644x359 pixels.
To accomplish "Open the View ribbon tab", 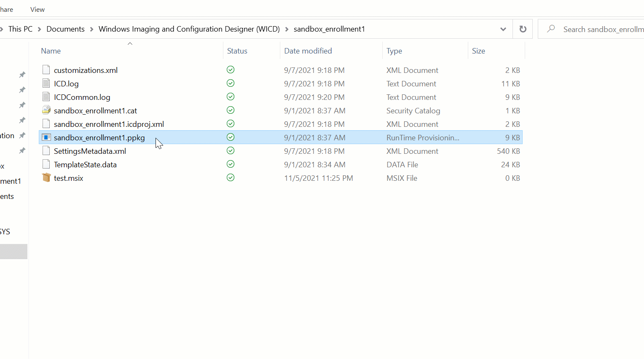I will point(37,9).
